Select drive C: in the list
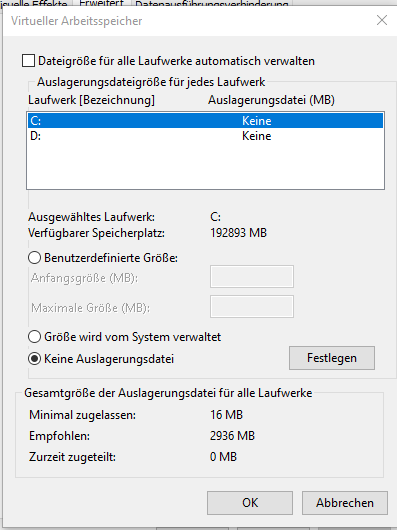397x530 pixels. pyautogui.click(x=205, y=121)
